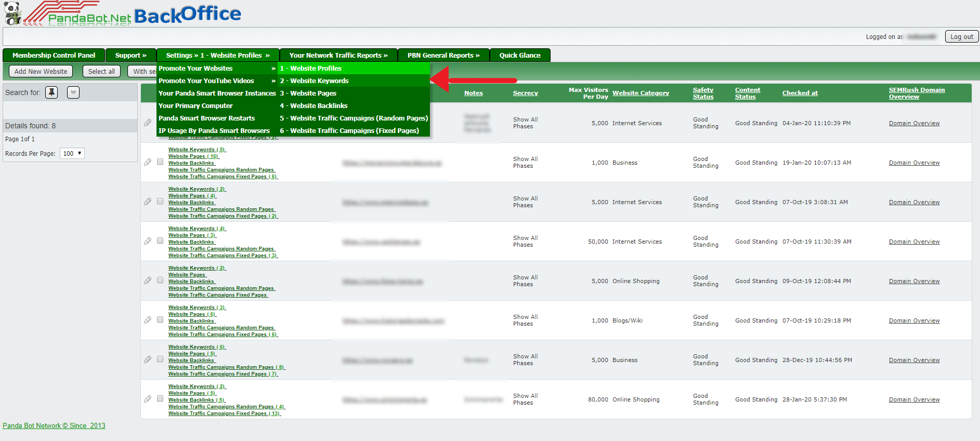Click pencil edit icon for 50,000 visitors row

tap(148, 241)
